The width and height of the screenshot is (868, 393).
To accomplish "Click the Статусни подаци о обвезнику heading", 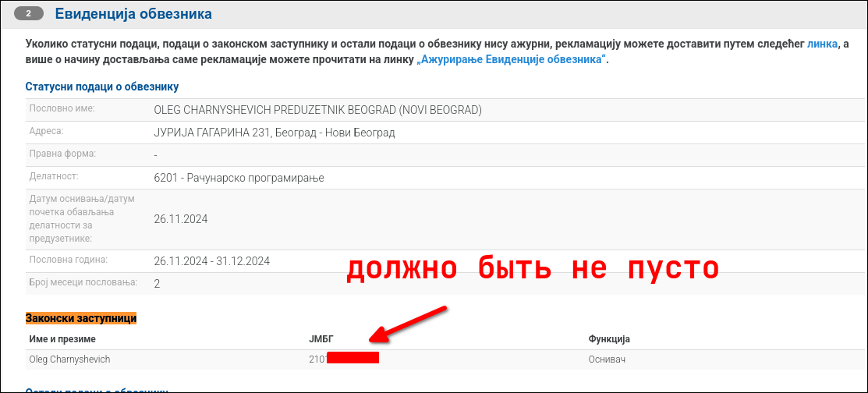I will pos(102,87).
